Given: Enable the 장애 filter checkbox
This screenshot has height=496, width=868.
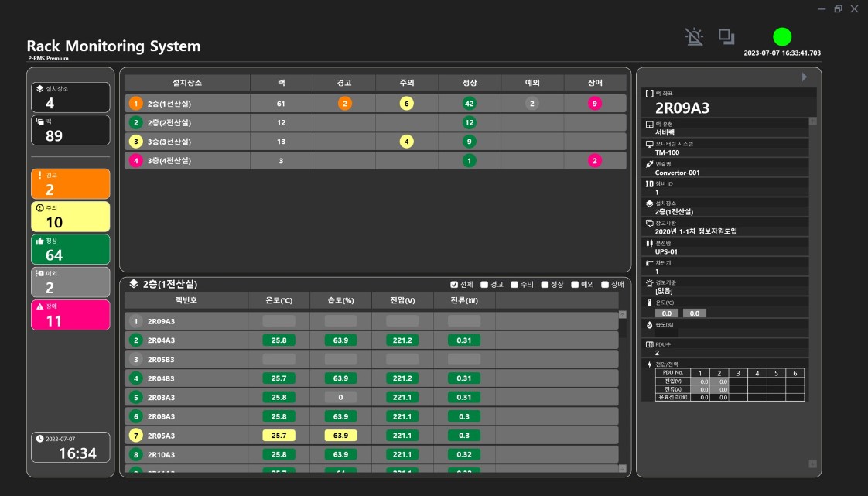Looking at the screenshot, I should pyautogui.click(x=605, y=285).
